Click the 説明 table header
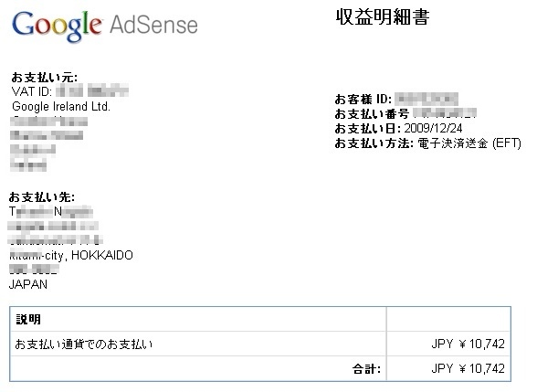Viewport: 537px width, 392px height. tap(28, 320)
